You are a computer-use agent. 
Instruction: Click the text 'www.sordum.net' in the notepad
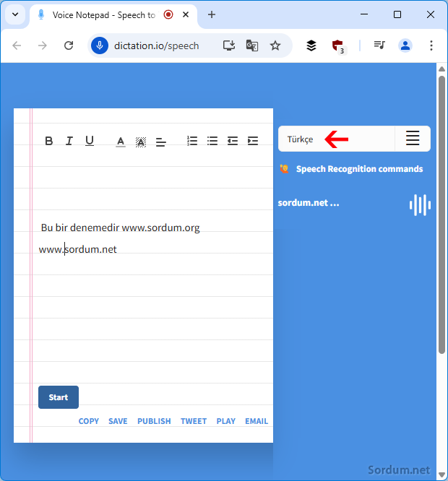coord(77,249)
